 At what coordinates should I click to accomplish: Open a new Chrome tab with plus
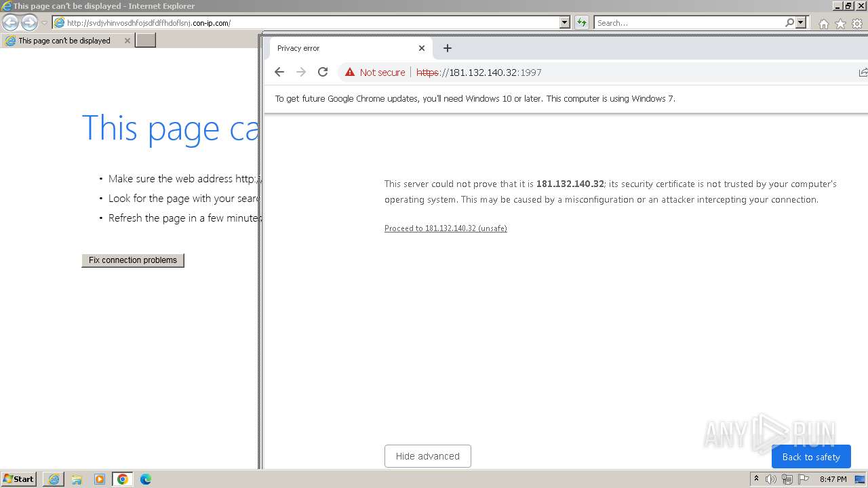tap(447, 48)
